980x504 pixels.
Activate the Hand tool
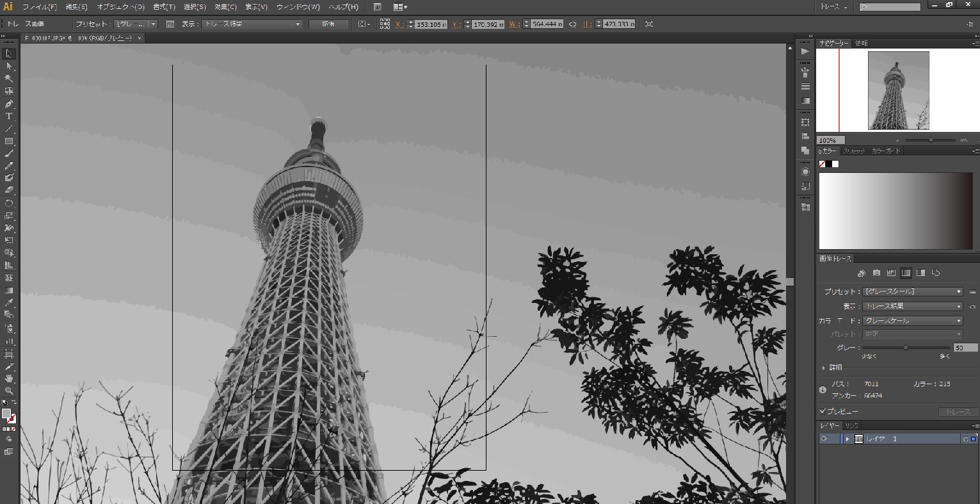[x=9, y=378]
